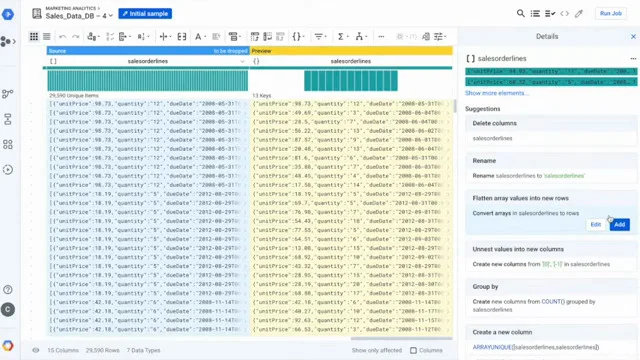Check the Columns checkbox
Viewport: 640px width, 360px height.
[413, 350]
